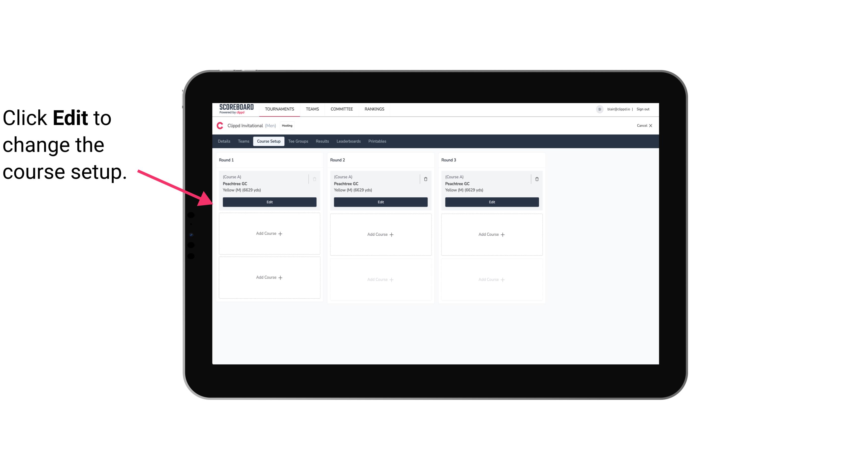This screenshot has width=868, height=467.
Task: Expand Round 1 second Add Course slot
Action: pyautogui.click(x=269, y=277)
